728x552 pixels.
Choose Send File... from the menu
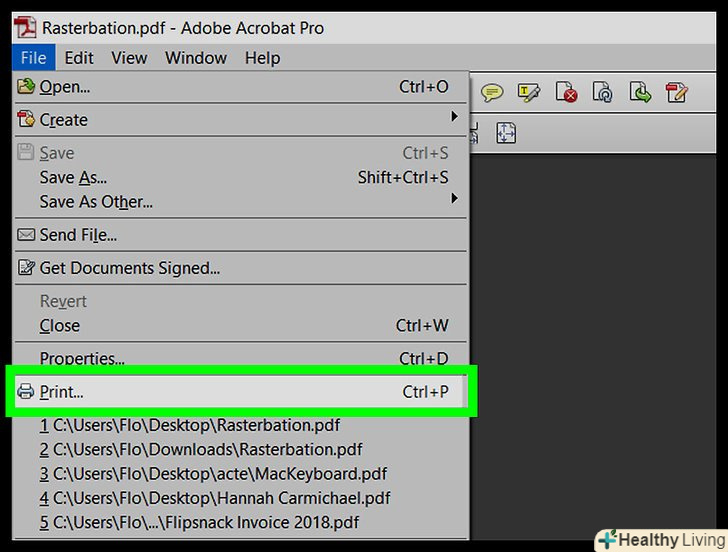[240, 235]
